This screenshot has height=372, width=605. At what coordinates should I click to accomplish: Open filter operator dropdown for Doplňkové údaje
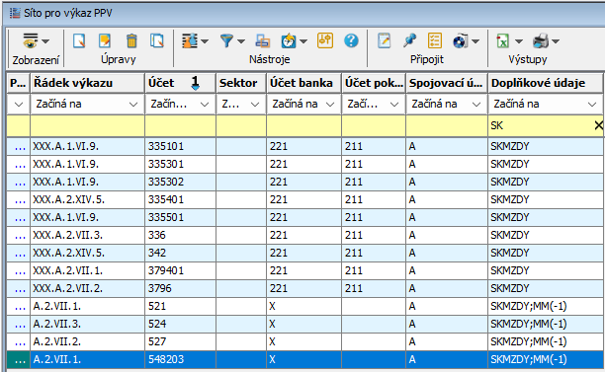tap(591, 104)
